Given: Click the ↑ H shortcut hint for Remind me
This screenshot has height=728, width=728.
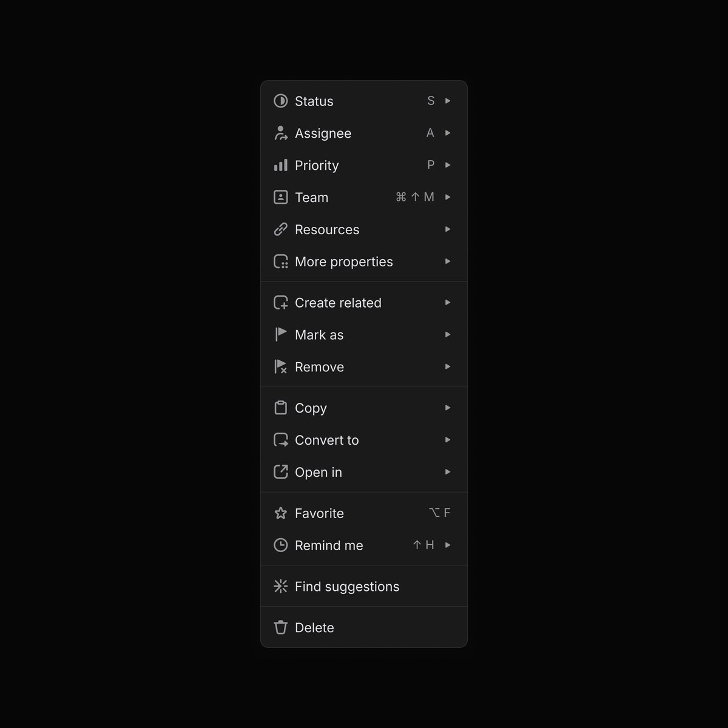Looking at the screenshot, I should 423,545.
